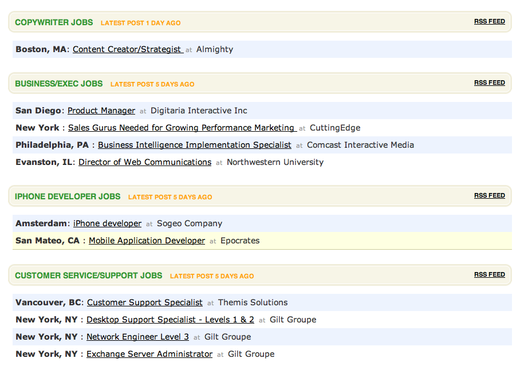Screen dimensions: 520x370
Task: Open the iPhone developer job in Amsterdam
Action: point(107,224)
